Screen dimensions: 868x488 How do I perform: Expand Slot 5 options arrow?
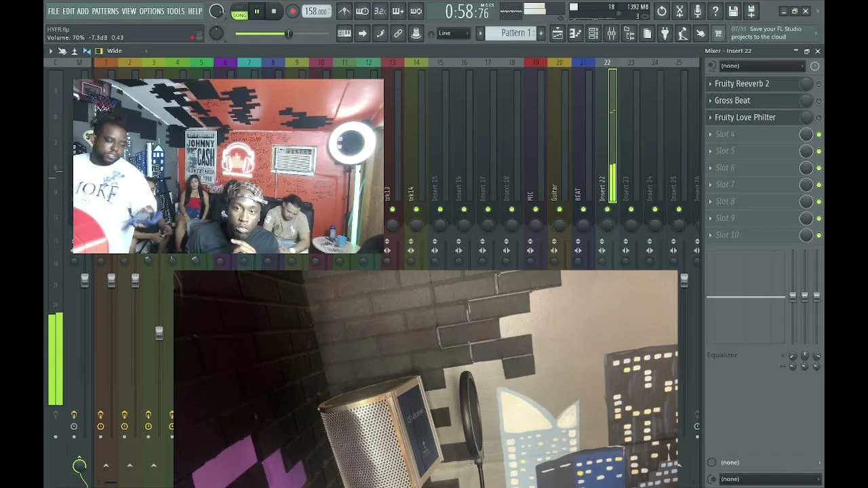(x=711, y=151)
